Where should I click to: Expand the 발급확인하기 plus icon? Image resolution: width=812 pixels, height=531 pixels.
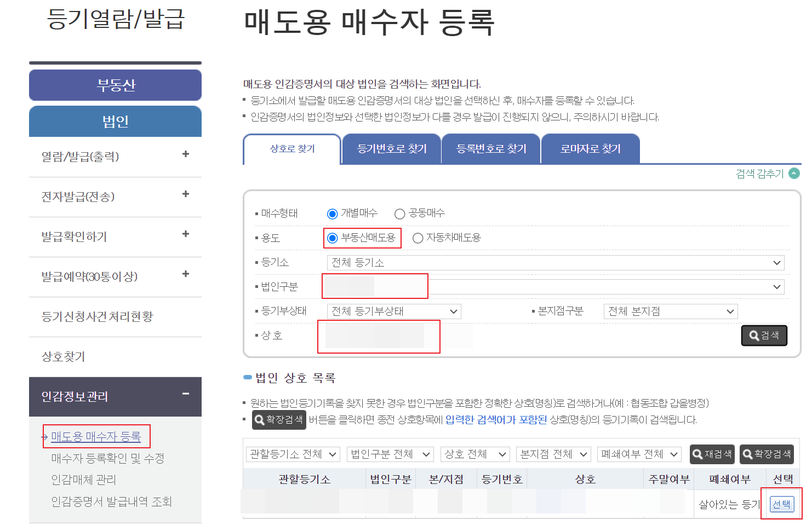pyautogui.click(x=186, y=234)
